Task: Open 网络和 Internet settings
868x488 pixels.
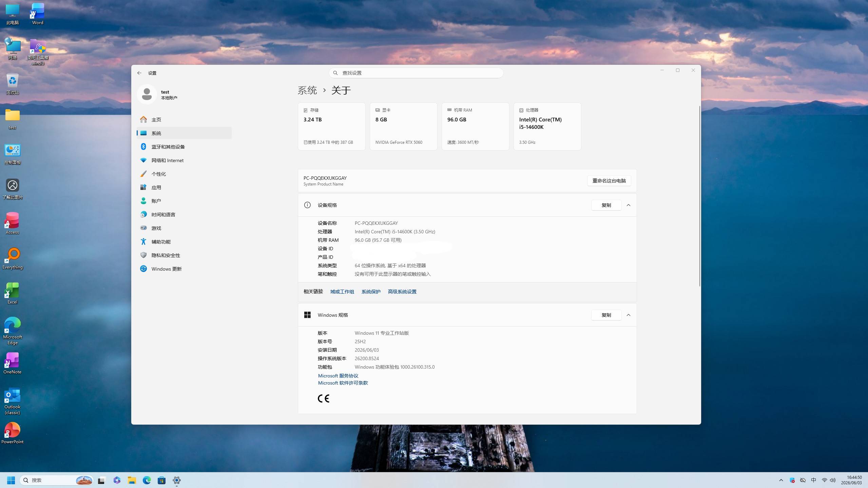Action: [x=184, y=160]
